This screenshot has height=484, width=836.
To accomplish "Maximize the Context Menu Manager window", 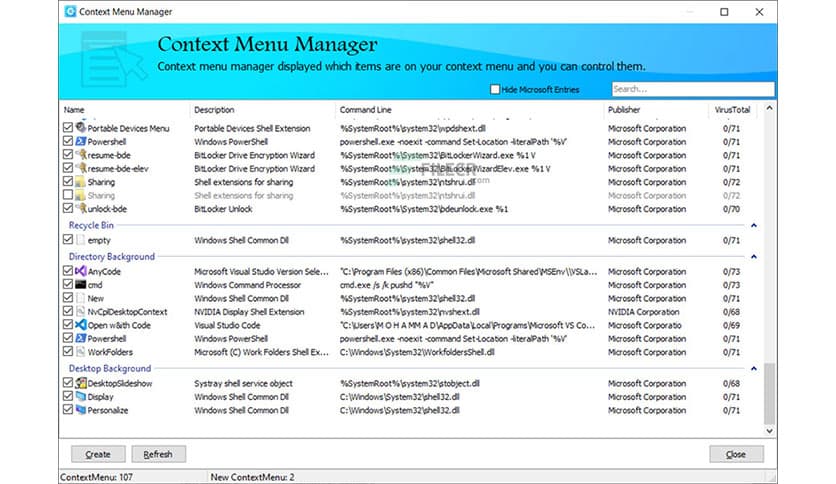I will tap(724, 12).
